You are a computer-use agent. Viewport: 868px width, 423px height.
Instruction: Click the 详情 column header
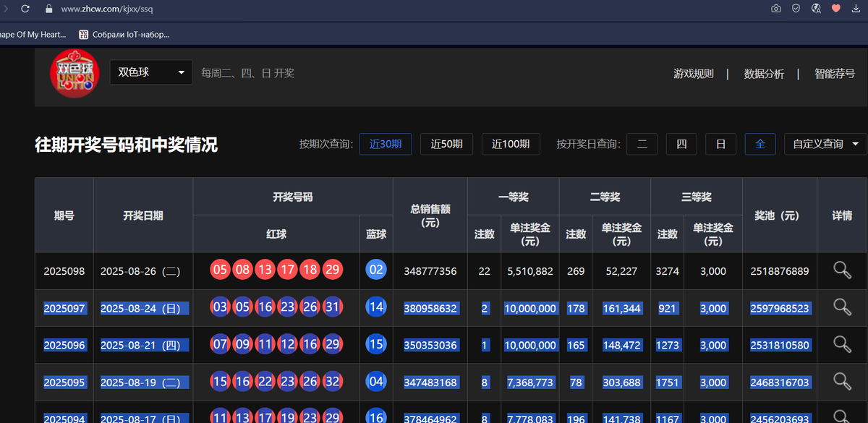point(842,215)
